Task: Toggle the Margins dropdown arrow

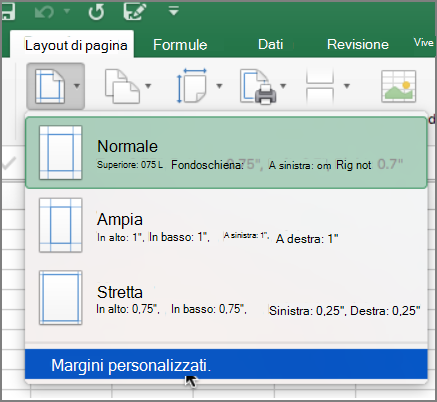Action: pos(77,86)
